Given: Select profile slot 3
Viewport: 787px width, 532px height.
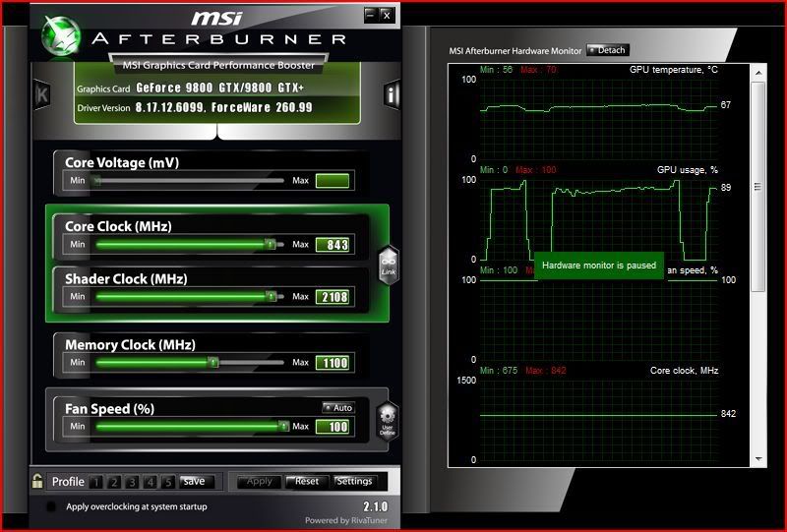Looking at the screenshot, I should pyautogui.click(x=132, y=482).
